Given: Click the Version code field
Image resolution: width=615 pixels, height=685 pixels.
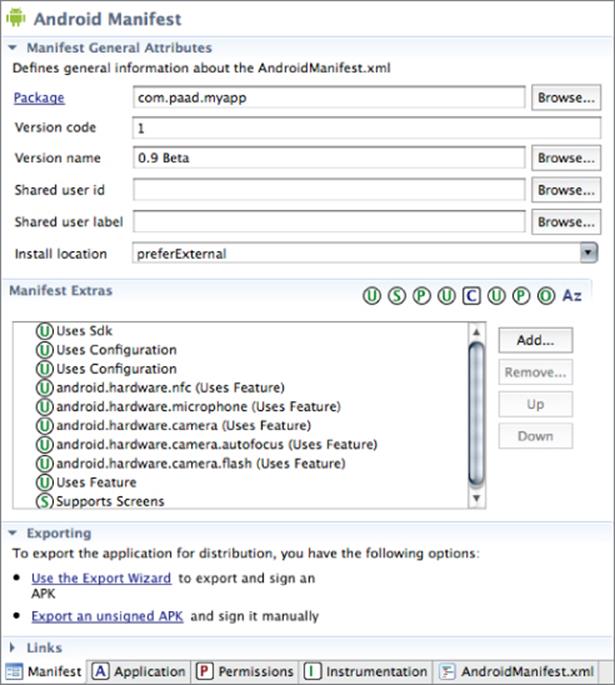Looking at the screenshot, I should tap(366, 128).
